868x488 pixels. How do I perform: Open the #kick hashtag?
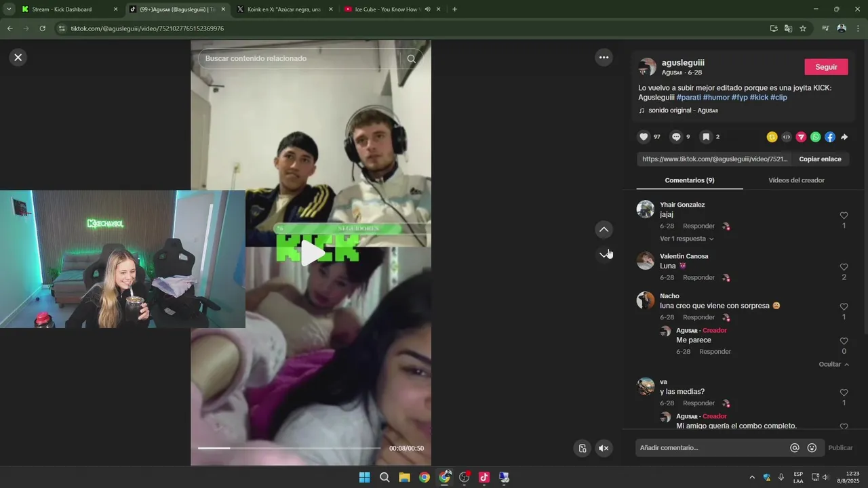click(x=759, y=98)
